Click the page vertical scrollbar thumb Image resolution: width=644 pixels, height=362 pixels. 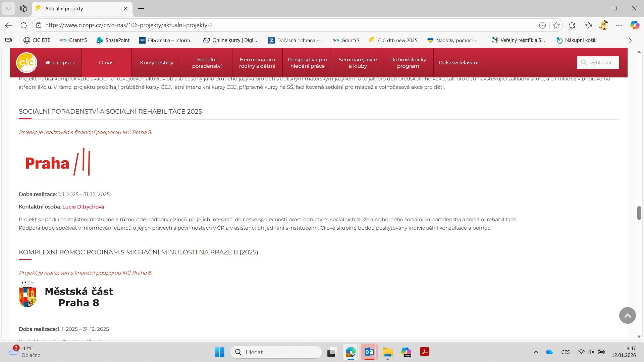coord(639,213)
